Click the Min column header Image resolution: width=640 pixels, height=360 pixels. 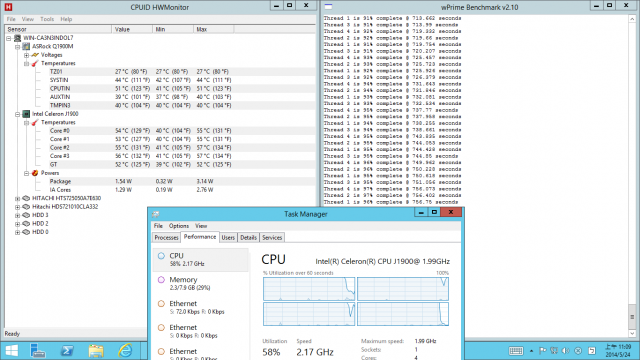point(173,29)
